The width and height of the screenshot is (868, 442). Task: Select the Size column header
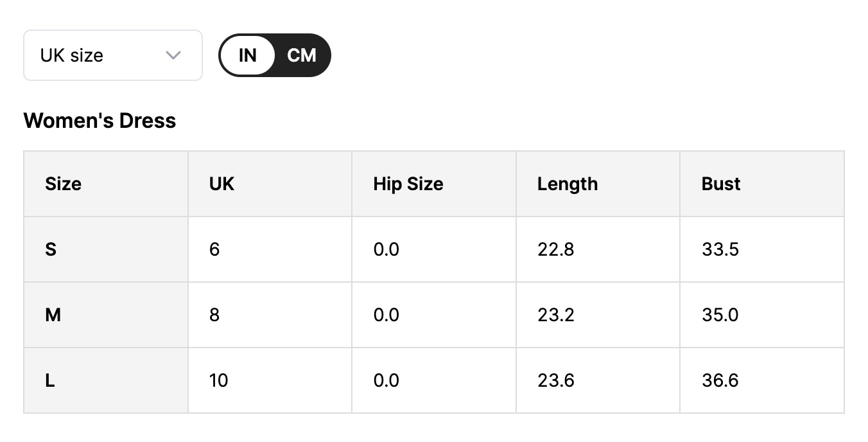(x=64, y=184)
